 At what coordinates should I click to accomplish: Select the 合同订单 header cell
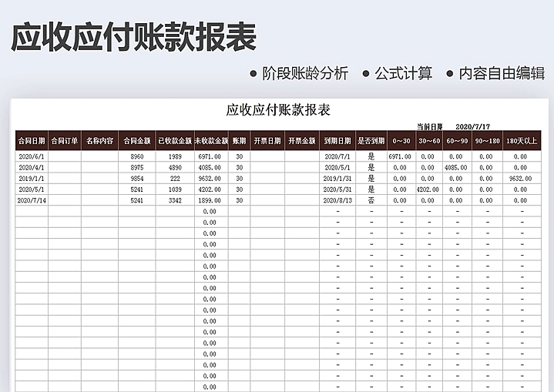click(x=65, y=141)
